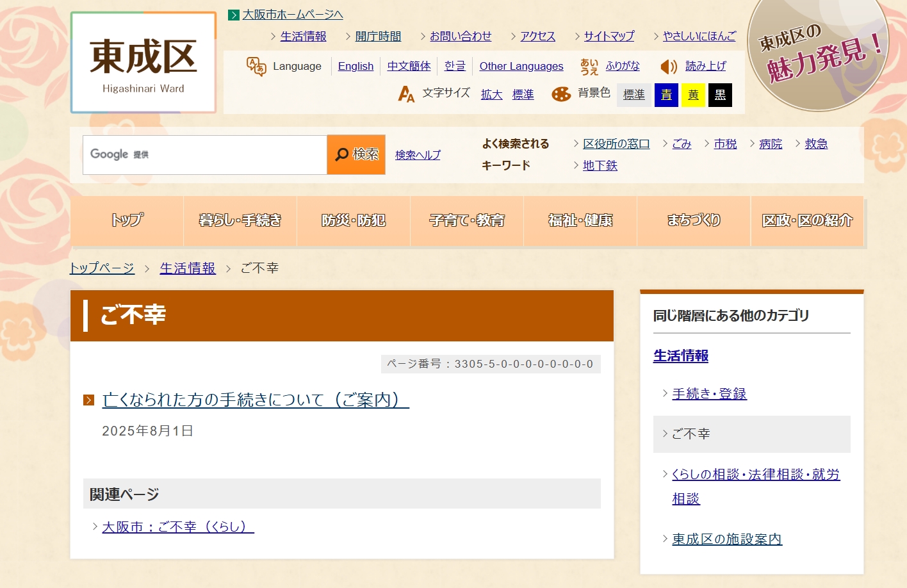Click the Language translation icon
Viewport: 907px width, 588px height.
(256, 67)
